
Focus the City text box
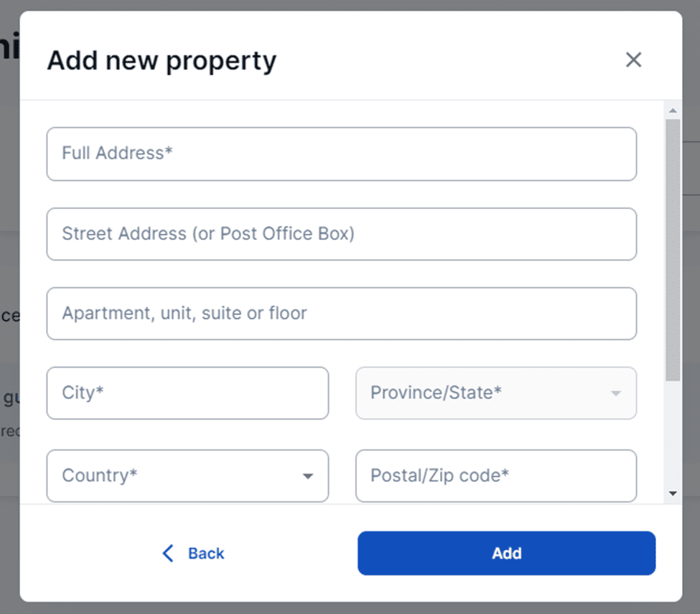187,393
